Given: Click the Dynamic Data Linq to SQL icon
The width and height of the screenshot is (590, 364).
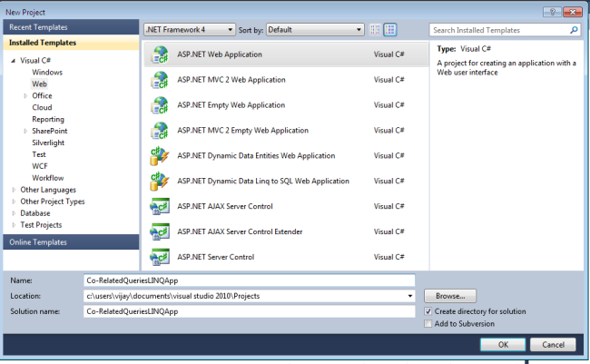Looking at the screenshot, I should (160, 181).
